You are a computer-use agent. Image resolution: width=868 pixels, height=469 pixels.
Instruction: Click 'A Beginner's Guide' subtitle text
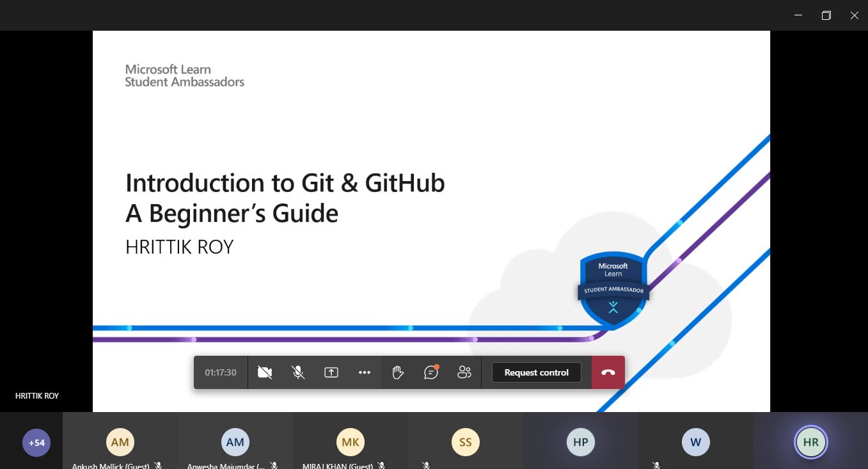point(232,213)
